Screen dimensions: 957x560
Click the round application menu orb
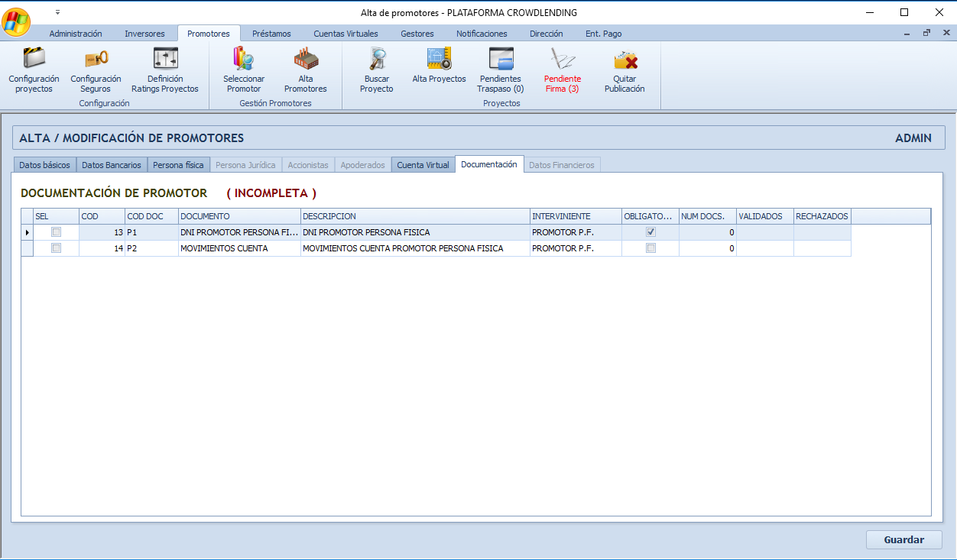point(17,21)
